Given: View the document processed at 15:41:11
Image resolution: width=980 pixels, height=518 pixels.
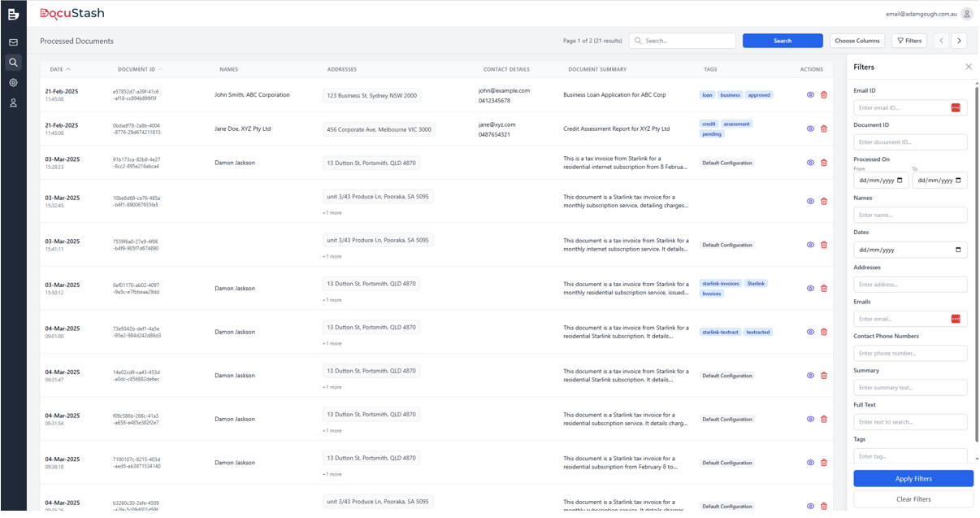Looking at the screenshot, I should (810, 245).
